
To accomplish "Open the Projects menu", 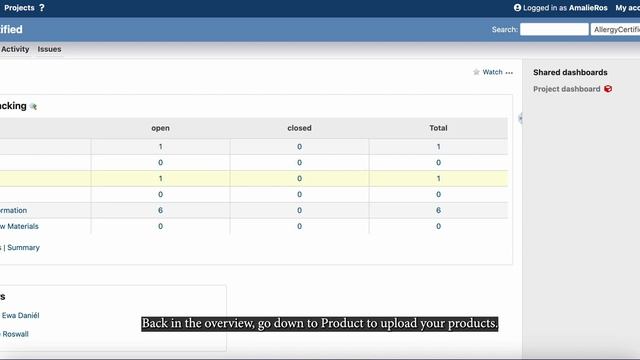I will coord(19,8).
